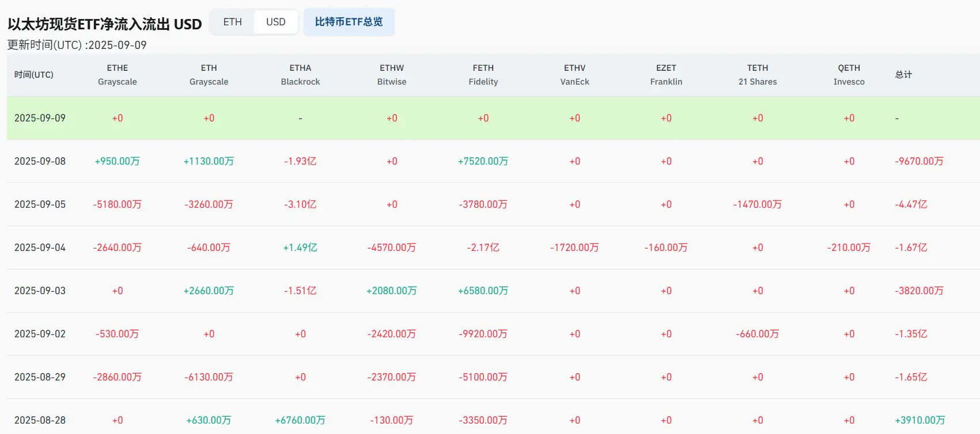
Task: Select the 2025-08-29 date cell
Action: coord(40,377)
